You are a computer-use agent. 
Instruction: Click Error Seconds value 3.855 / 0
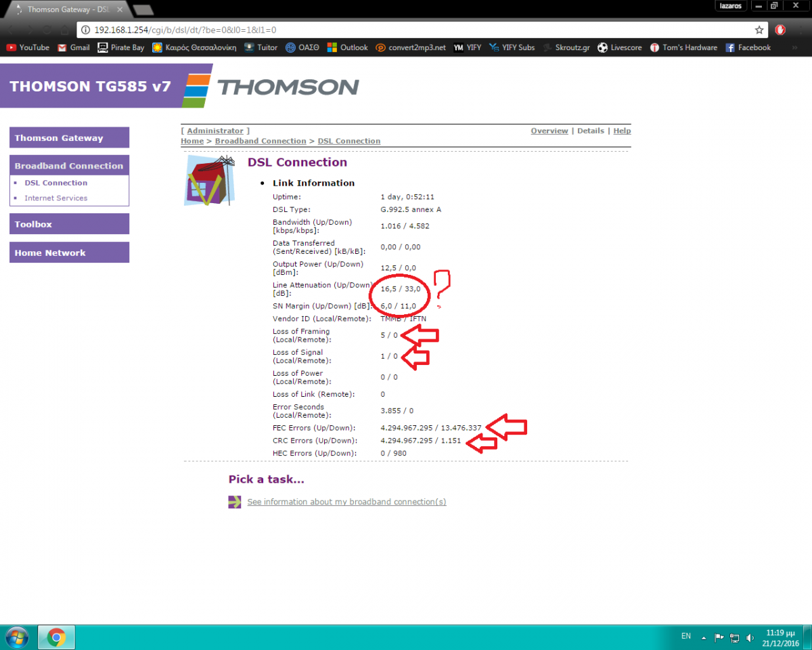397,410
